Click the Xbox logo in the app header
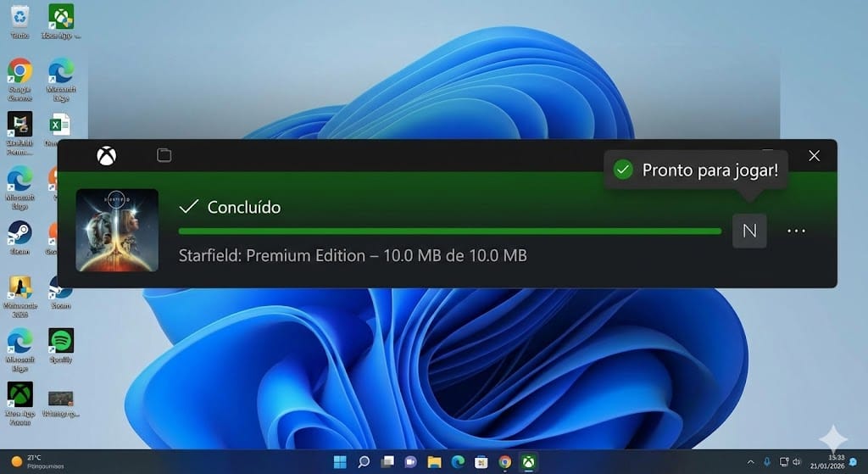This screenshot has width=868, height=474. point(107,156)
